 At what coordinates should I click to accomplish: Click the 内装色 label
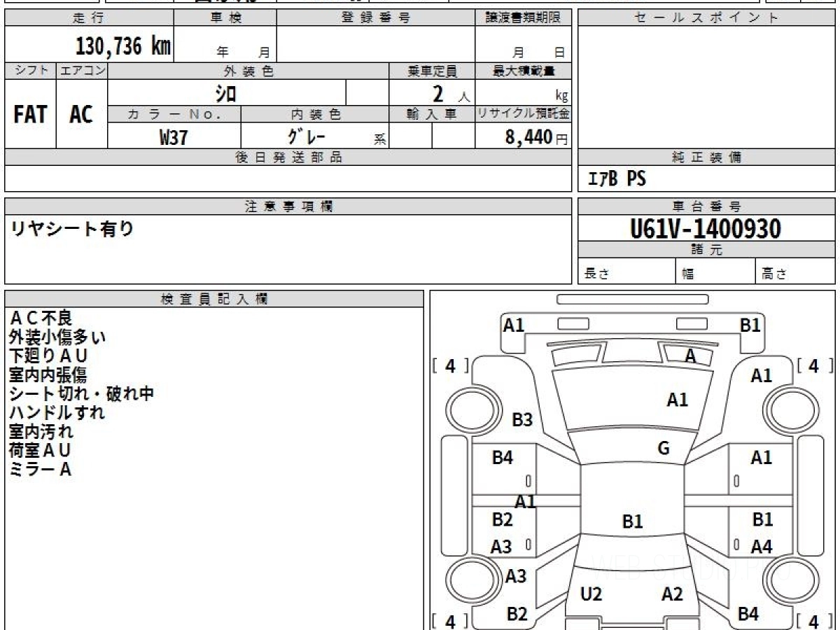click(x=315, y=114)
